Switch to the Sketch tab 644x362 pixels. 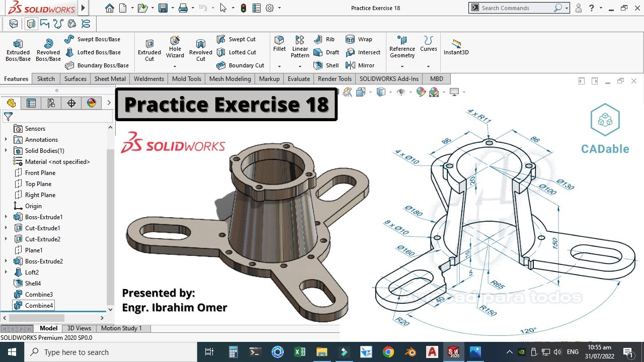[x=46, y=79]
